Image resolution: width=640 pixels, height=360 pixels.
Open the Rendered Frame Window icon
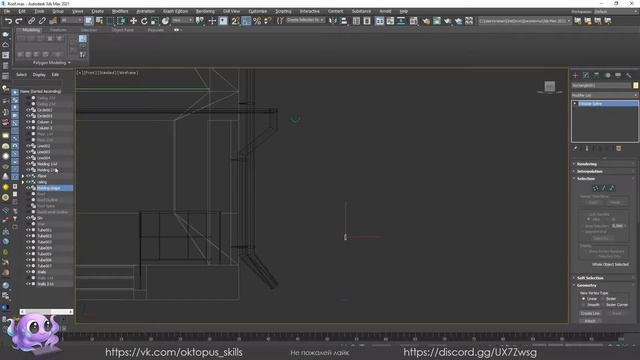coord(437,21)
